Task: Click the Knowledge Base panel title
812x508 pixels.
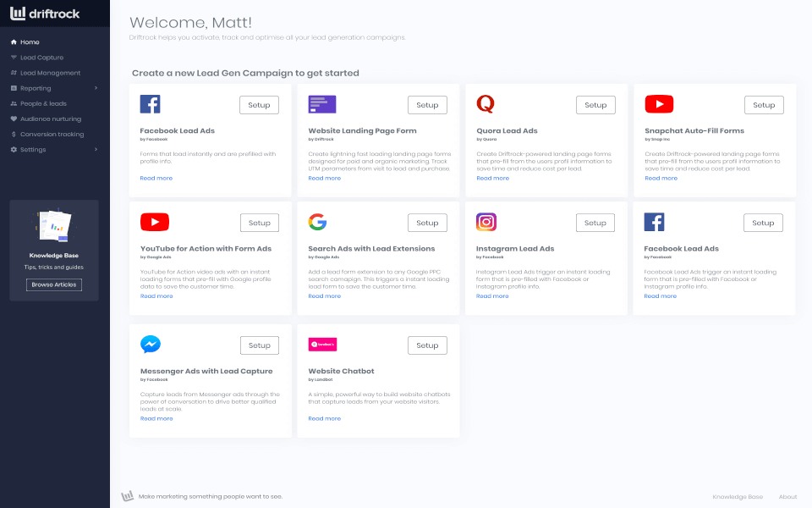Action: point(54,256)
